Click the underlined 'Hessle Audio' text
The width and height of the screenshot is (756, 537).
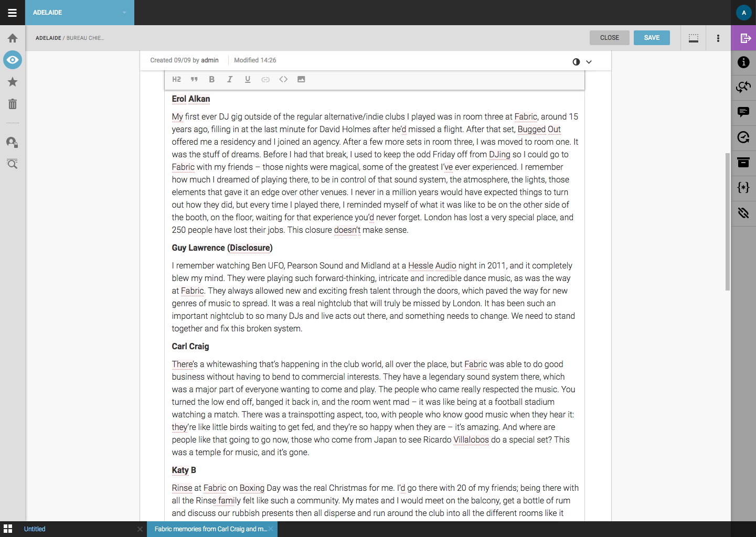432,266
